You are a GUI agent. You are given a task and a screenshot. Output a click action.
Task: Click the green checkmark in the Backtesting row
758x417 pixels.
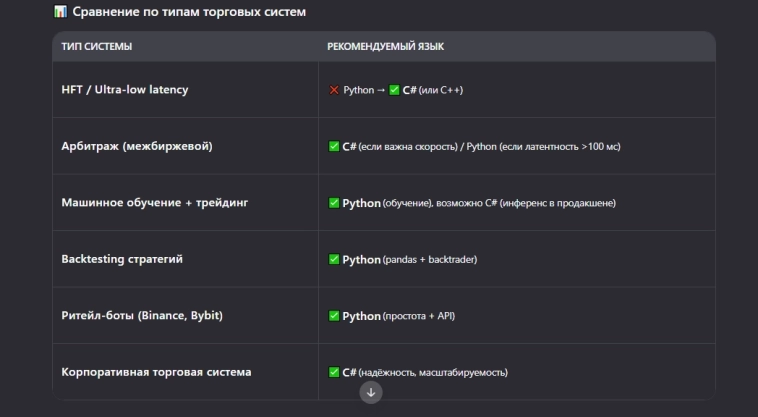point(334,259)
